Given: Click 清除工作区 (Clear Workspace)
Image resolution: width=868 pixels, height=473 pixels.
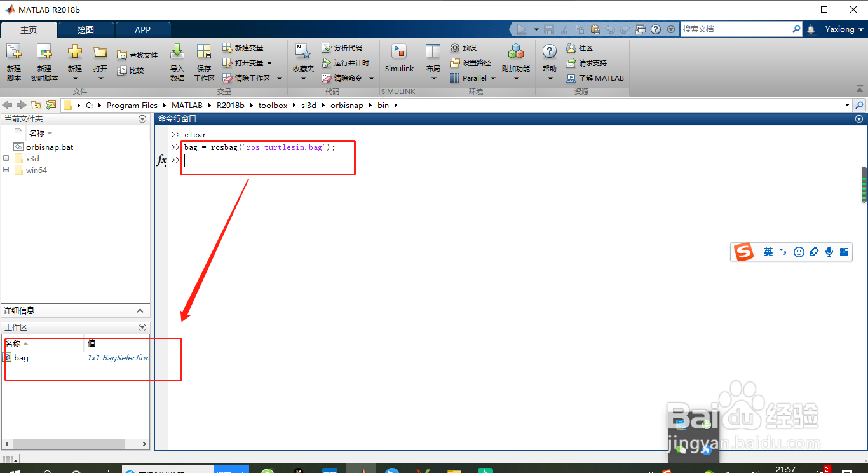Looking at the screenshot, I should point(246,78).
